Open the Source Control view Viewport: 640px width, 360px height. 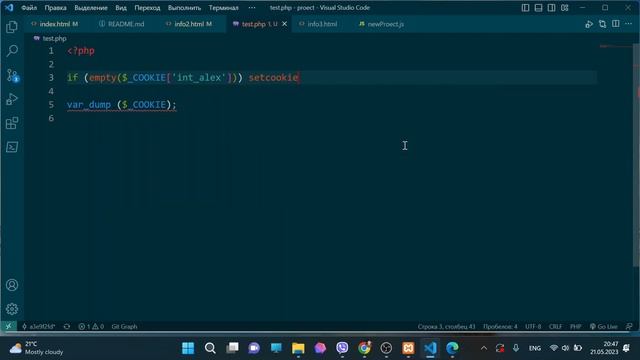tap(12, 75)
